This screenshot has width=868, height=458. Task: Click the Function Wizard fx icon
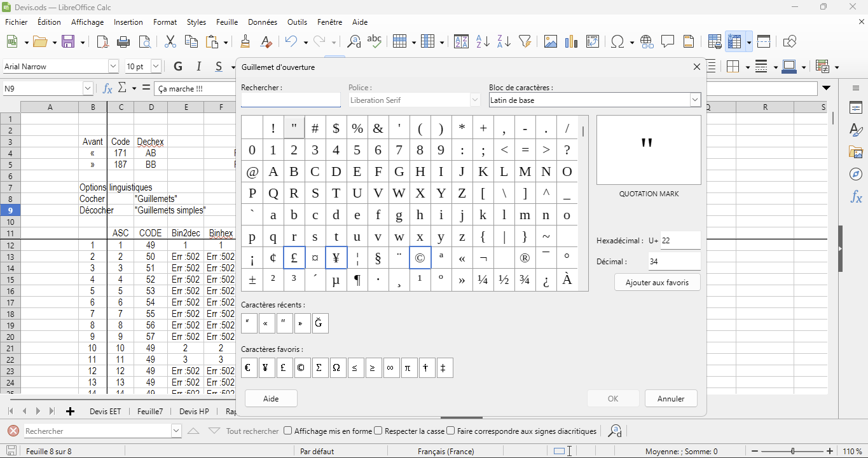(108, 88)
